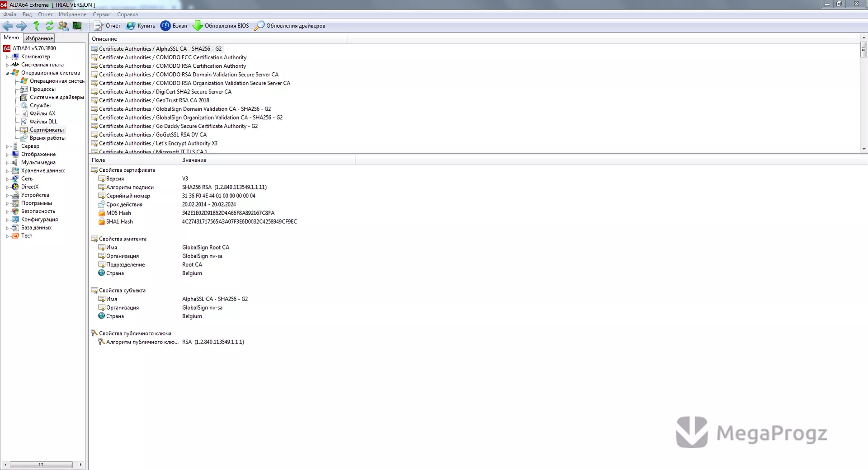Click the green monitor toolbar icon
This screenshot has height=470, width=868.
click(77, 26)
